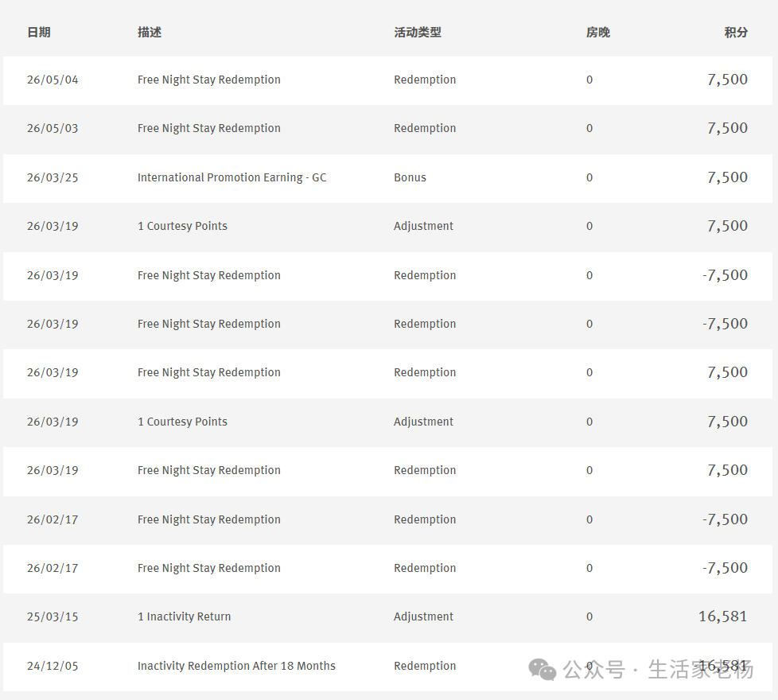Select the date 26/05/03

tap(53, 129)
